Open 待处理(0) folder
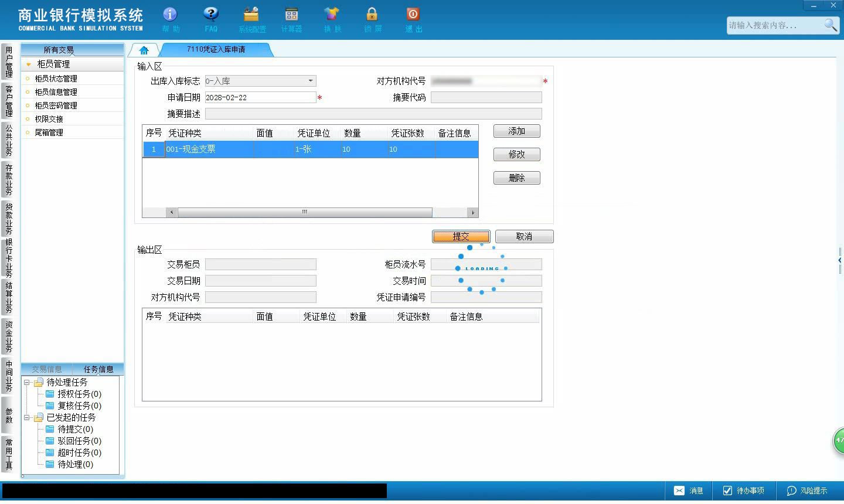The width and height of the screenshot is (844, 504). [69, 464]
